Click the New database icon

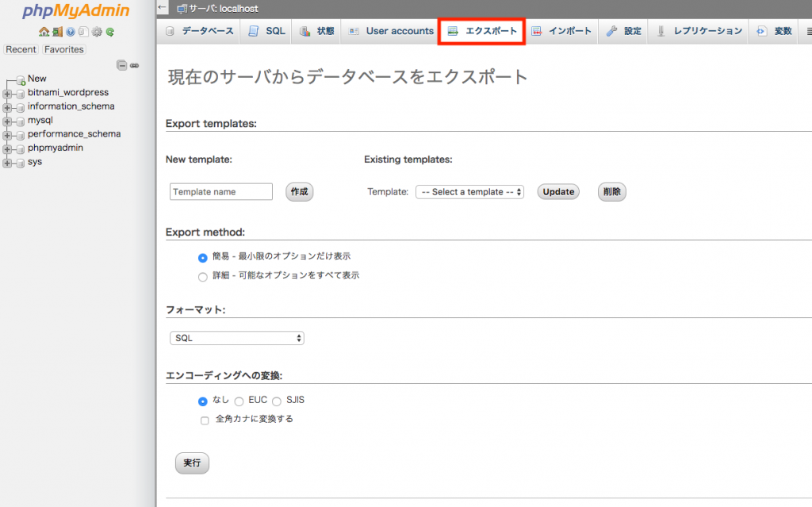(x=21, y=79)
